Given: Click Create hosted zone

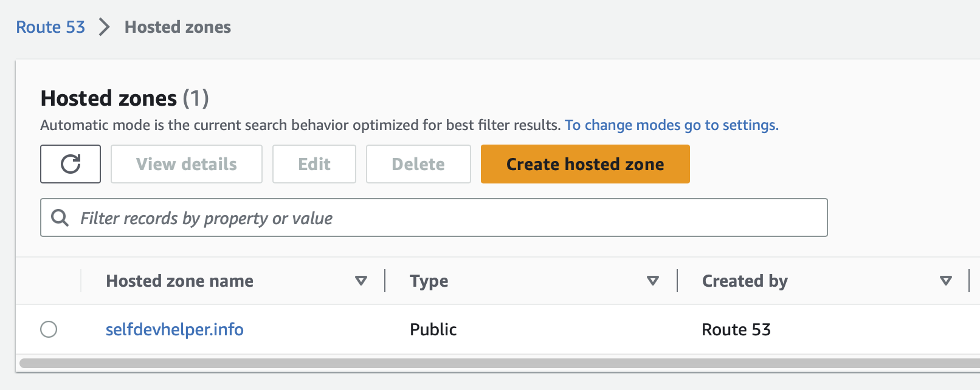Looking at the screenshot, I should click(585, 164).
